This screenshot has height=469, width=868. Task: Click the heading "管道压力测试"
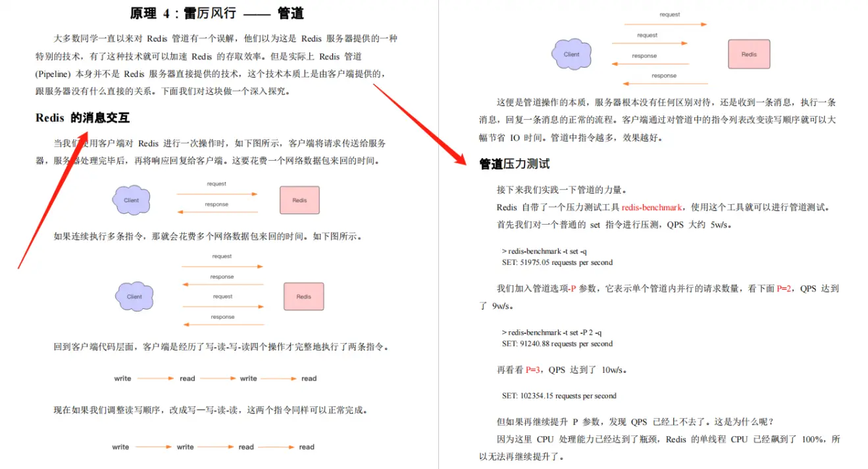[x=514, y=164]
